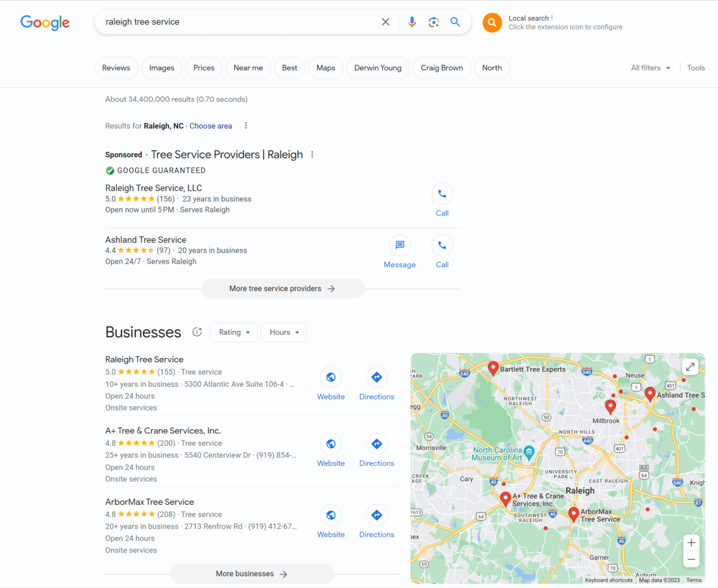Open the Hours filter dropdown

coord(283,332)
